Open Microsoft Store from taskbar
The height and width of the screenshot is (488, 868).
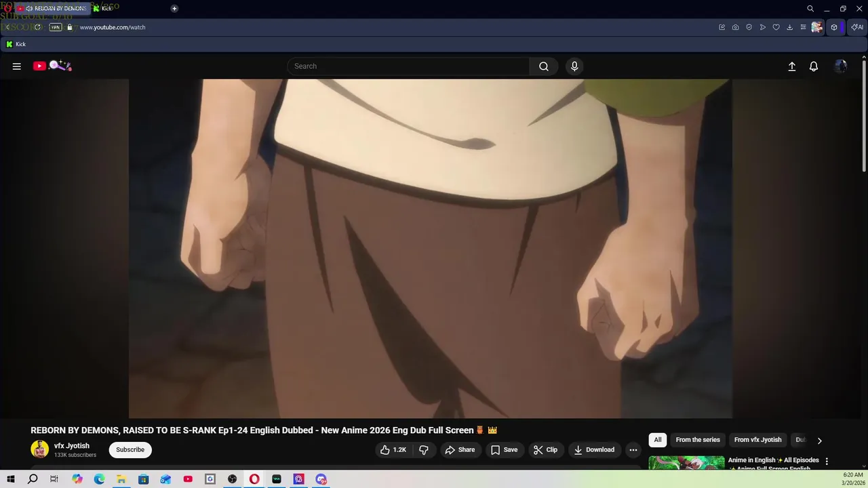(x=144, y=479)
